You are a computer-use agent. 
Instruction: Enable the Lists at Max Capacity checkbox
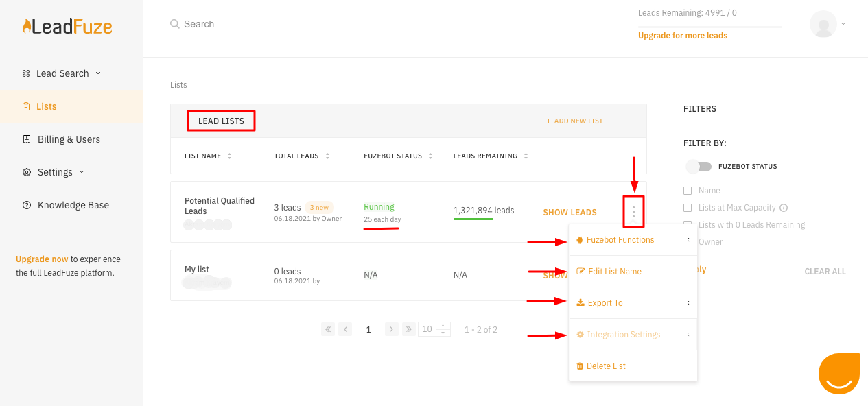[688, 208]
